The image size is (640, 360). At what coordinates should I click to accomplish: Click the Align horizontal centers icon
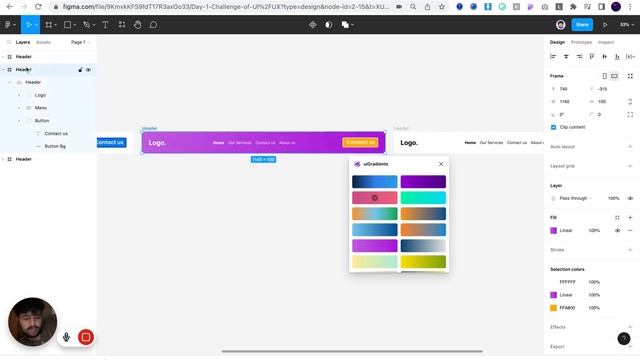[566, 57]
